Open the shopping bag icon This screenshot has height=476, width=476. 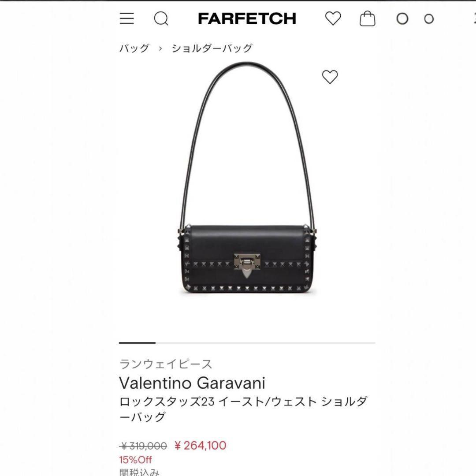[x=367, y=19]
